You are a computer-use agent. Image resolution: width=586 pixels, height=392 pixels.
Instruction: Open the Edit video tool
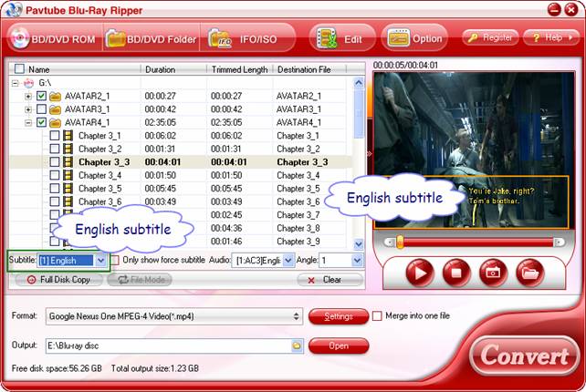(342, 38)
